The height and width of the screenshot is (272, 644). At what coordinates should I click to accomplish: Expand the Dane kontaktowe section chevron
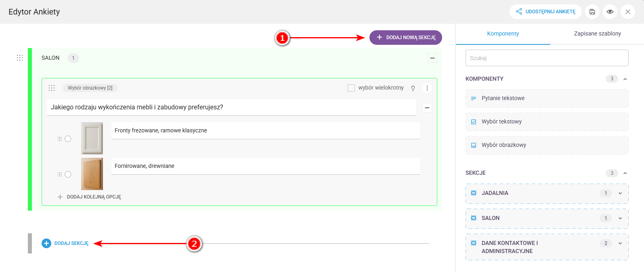point(620,243)
